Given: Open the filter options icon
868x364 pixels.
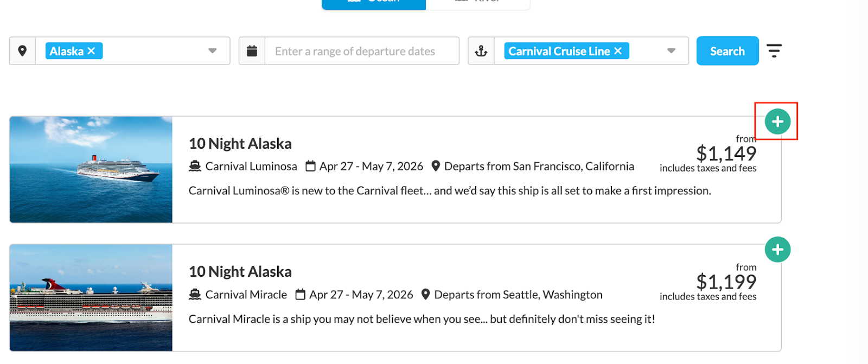Looking at the screenshot, I should pos(774,51).
